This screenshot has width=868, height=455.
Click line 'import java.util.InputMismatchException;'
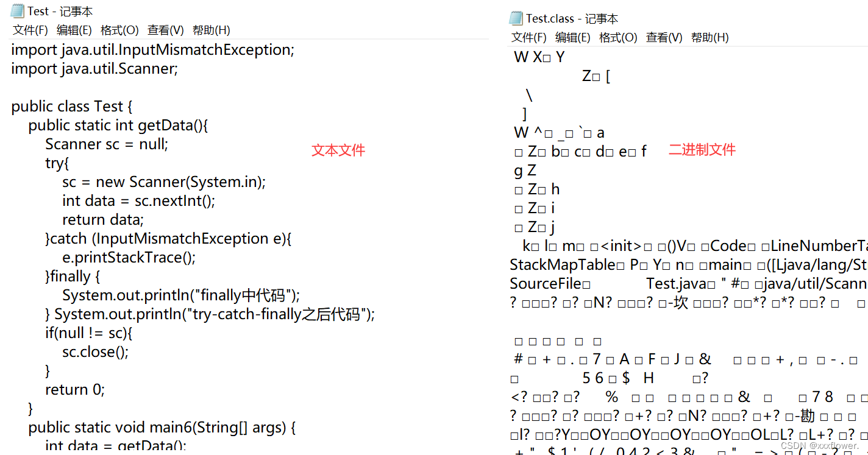coord(153,50)
